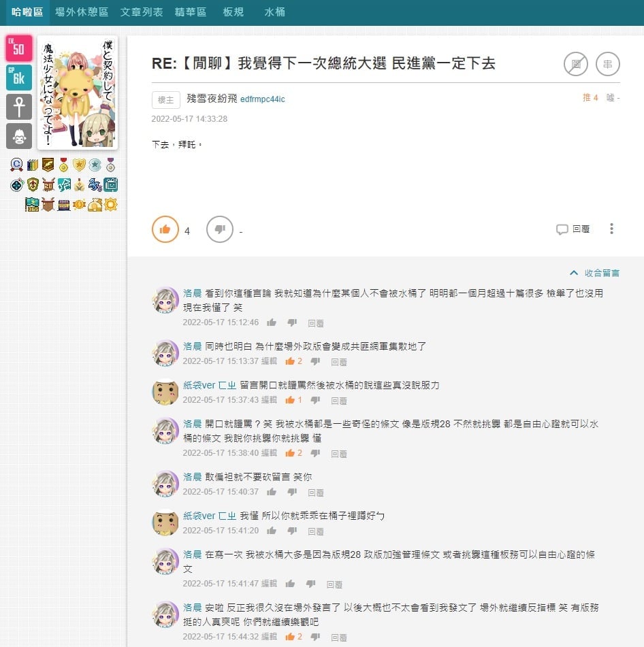The width and height of the screenshot is (644, 647).
Task: Toggle the 串 thread view circle button
Action: coord(607,64)
